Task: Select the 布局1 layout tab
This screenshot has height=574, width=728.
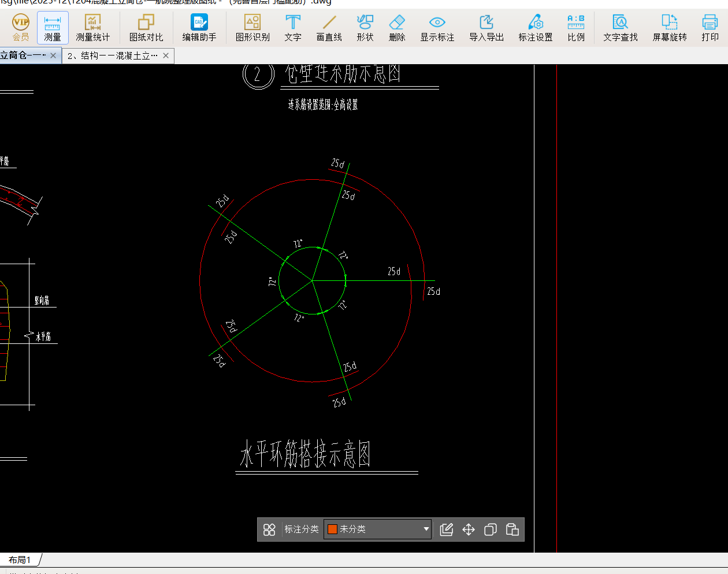Action: pyautogui.click(x=20, y=560)
